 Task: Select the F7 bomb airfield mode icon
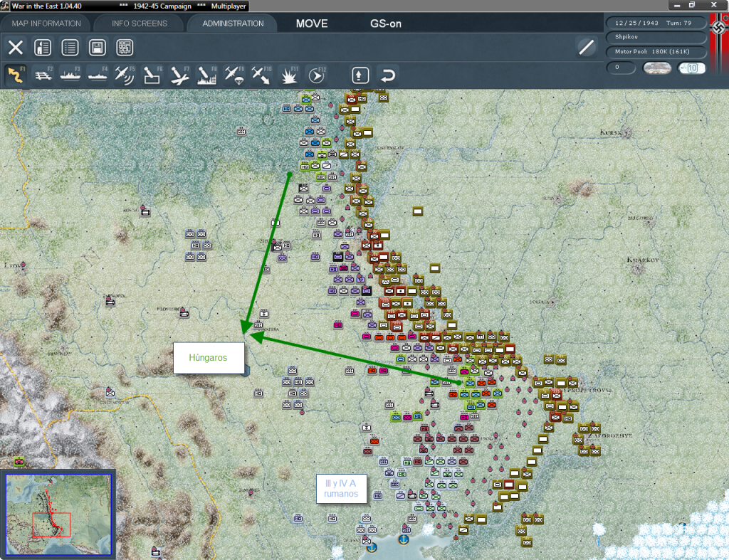tap(179, 75)
